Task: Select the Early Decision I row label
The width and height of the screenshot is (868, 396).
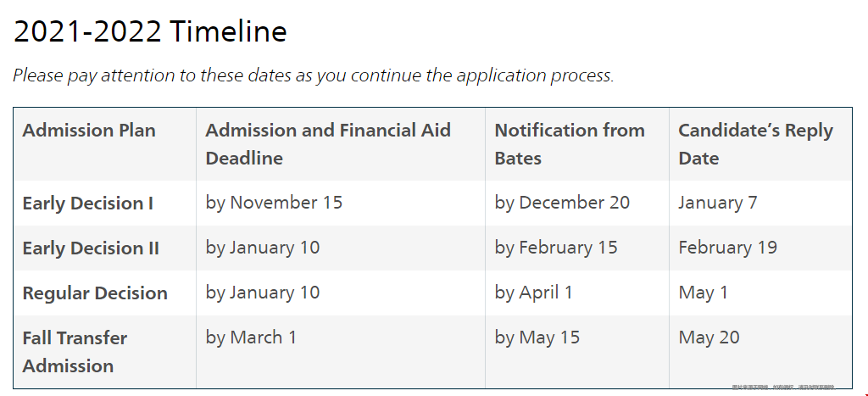Action: pos(88,204)
